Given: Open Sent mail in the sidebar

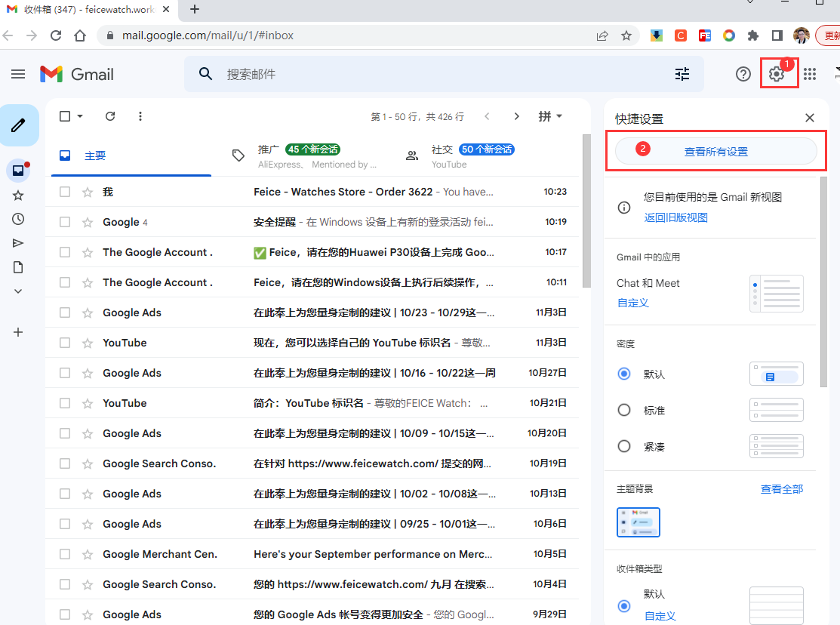Looking at the screenshot, I should pos(18,243).
